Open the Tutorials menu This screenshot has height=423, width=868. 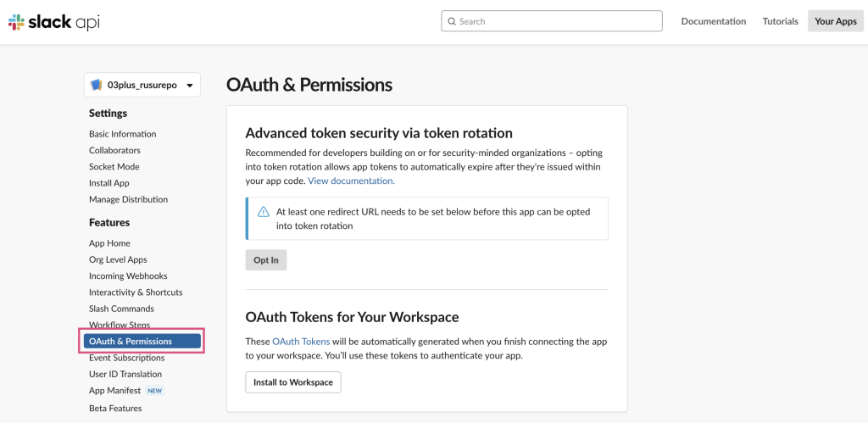pyautogui.click(x=780, y=21)
